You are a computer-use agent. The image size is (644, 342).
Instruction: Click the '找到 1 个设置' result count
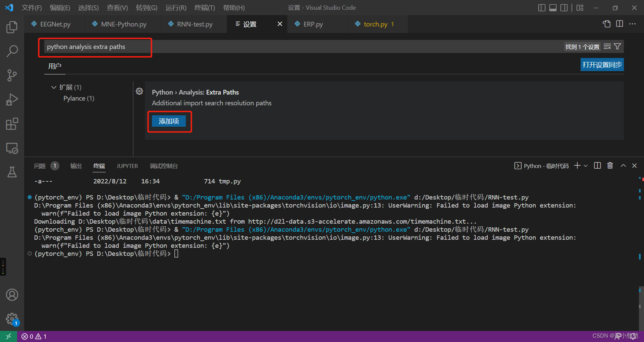point(582,47)
